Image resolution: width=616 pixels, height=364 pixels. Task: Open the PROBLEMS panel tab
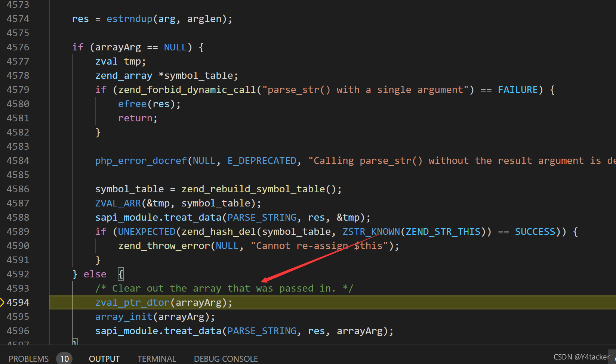click(28, 359)
